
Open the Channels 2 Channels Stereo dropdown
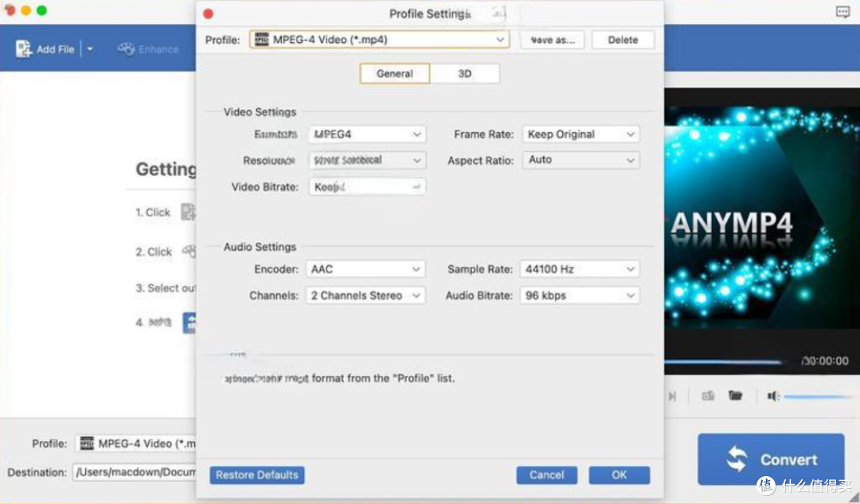point(365,295)
